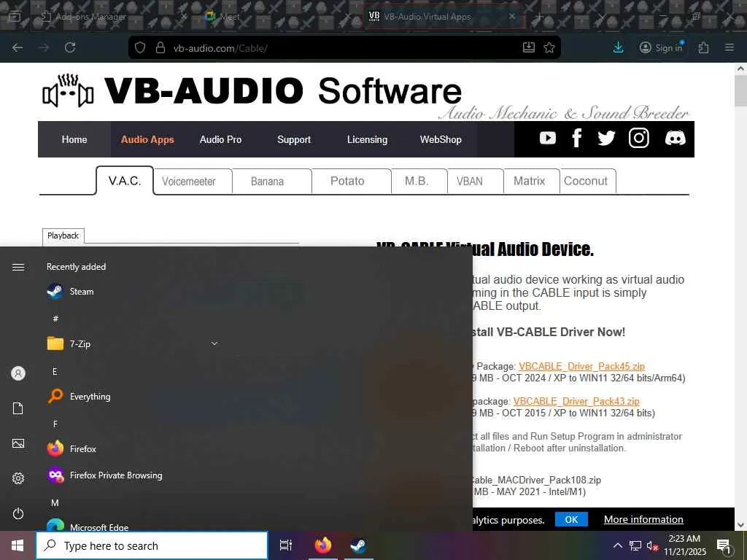Bookmark this page with the star icon
This screenshot has height=560, width=747.
[549, 47]
